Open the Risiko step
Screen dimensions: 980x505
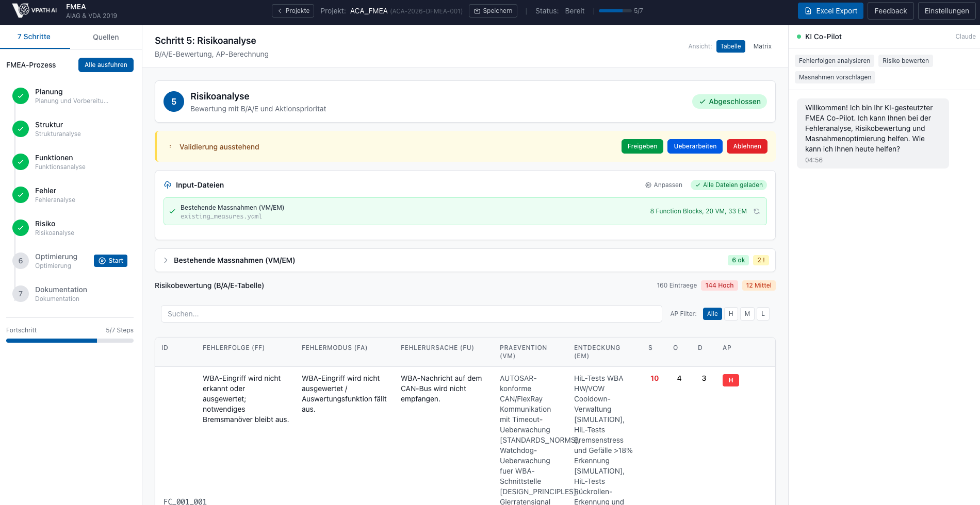tap(71, 228)
